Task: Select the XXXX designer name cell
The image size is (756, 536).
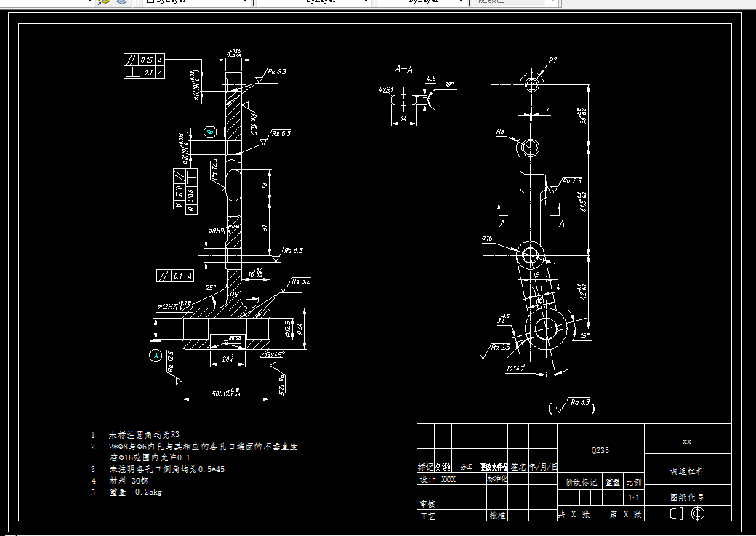Action: [449, 479]
